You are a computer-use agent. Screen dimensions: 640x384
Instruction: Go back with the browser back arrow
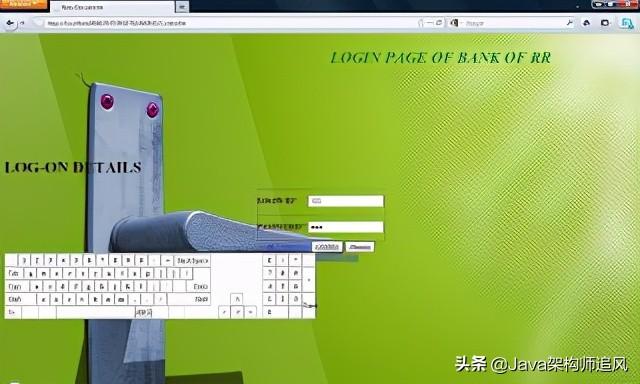10,23
